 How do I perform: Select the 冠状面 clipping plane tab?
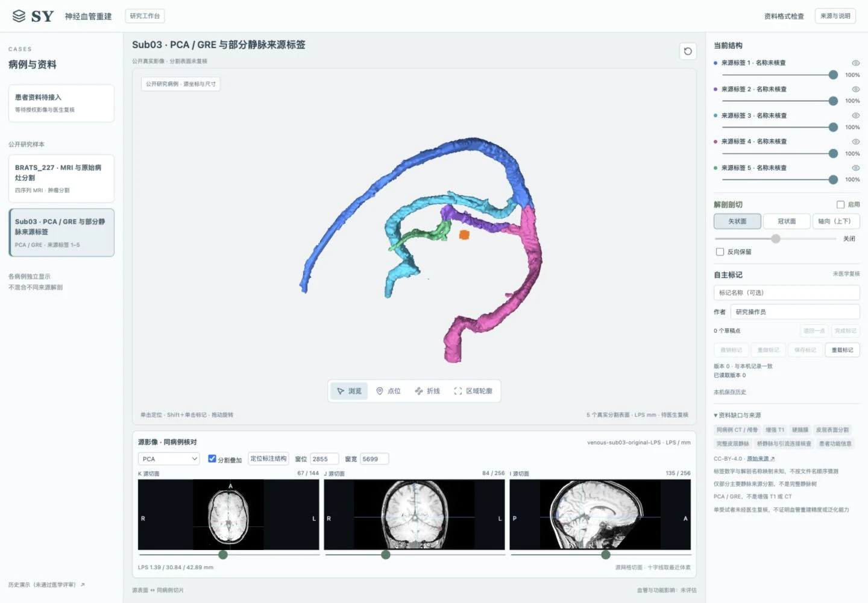(787, 221)
